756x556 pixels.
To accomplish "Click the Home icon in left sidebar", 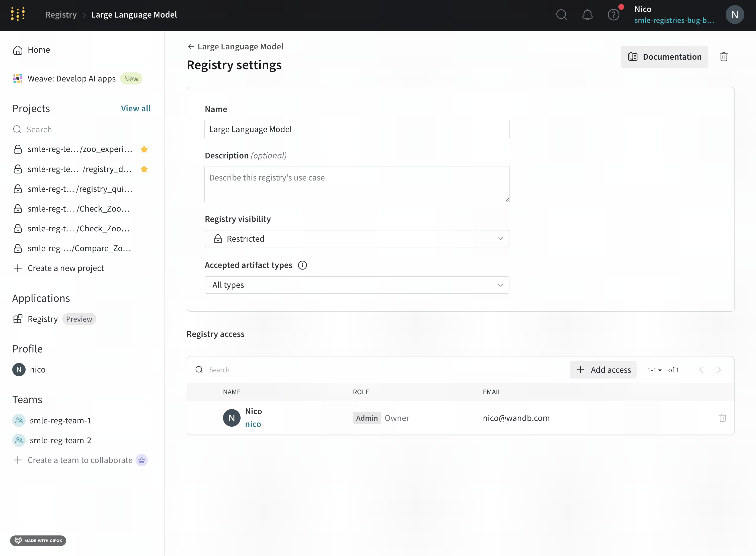I will [18, 50].
